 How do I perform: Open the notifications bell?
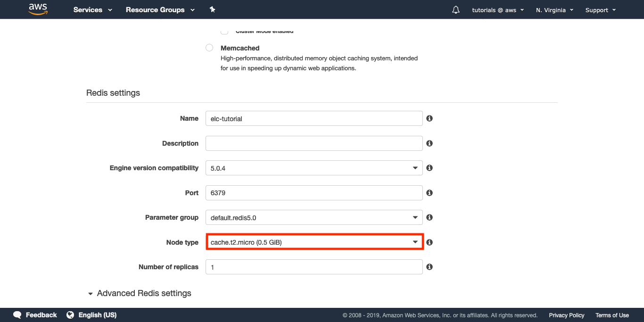click(456, 10)
